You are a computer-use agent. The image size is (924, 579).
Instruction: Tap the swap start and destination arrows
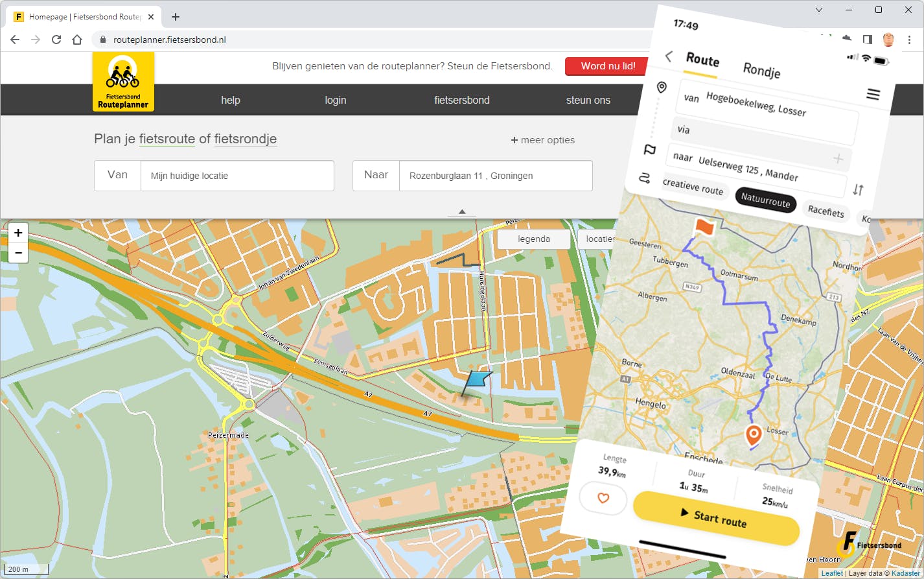point(858,189)
